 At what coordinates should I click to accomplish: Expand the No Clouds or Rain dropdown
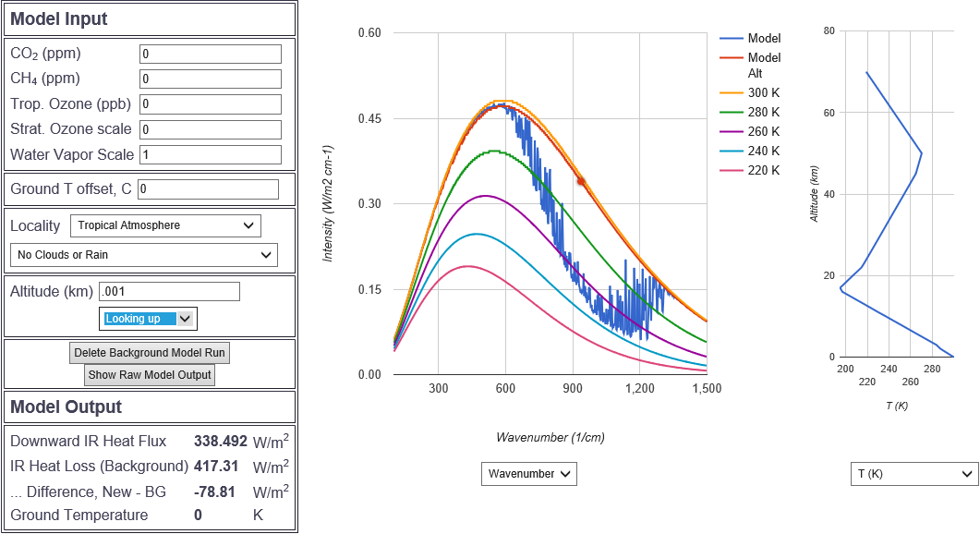[x=143, y=255]
